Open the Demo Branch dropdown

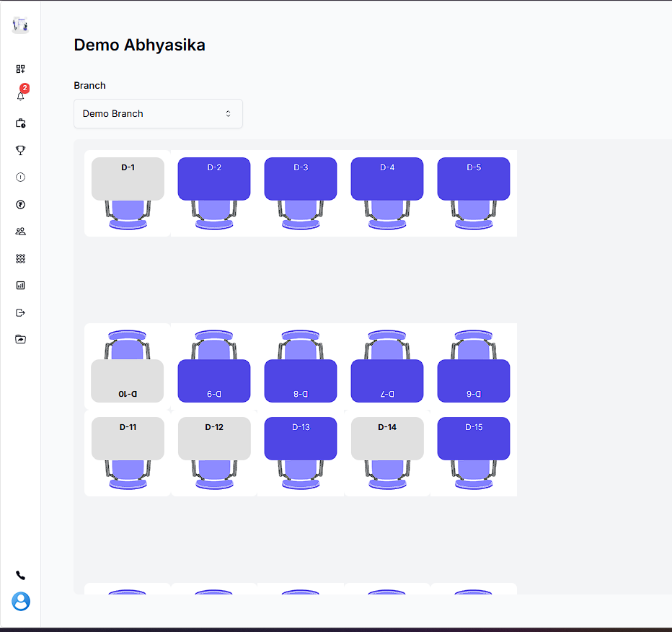coord(158,113)
